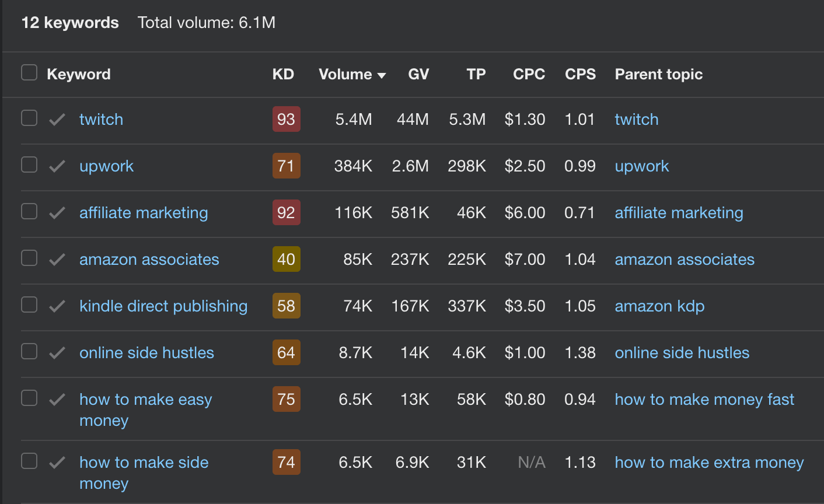This screenshot has height=504, width=824.
Task: Click the KD column header to sort
Action: (284, 74)
